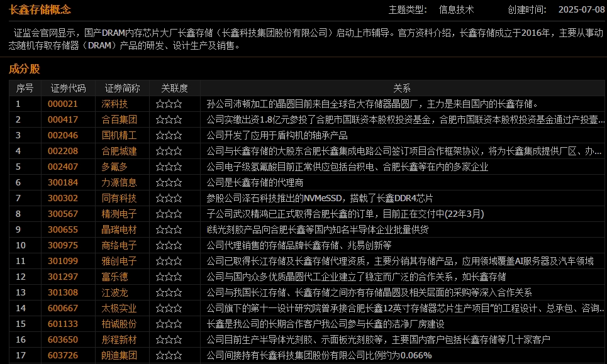
Task: Select the stock name 深科技
Action: click(114, 104)
